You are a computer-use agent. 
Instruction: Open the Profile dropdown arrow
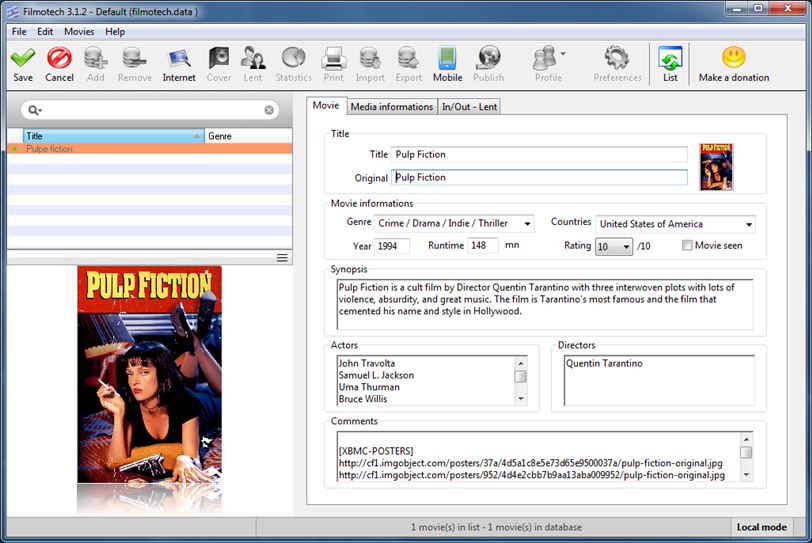(563, 53)
